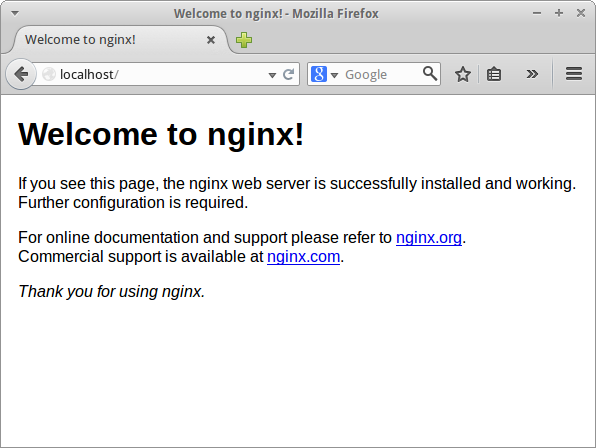Open the window menu arrow in title bar
Screen dimensions: 596x448
pos(15,13)
